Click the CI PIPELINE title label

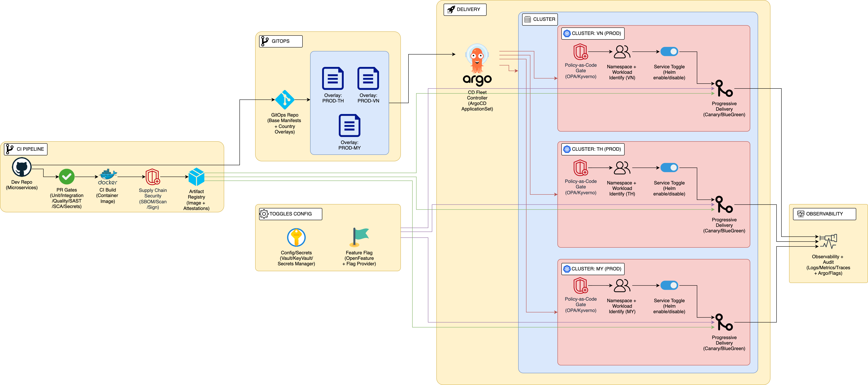(25, 149)
